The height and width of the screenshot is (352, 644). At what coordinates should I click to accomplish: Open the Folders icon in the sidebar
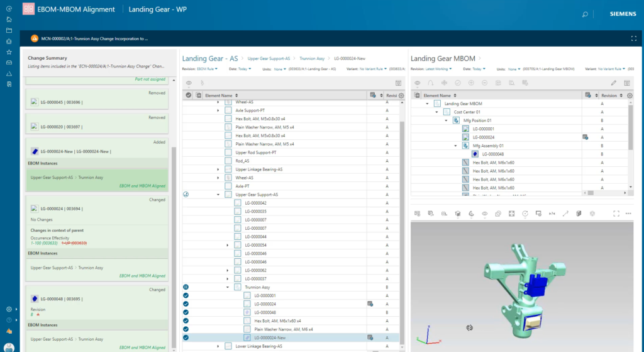coord(9,30)
